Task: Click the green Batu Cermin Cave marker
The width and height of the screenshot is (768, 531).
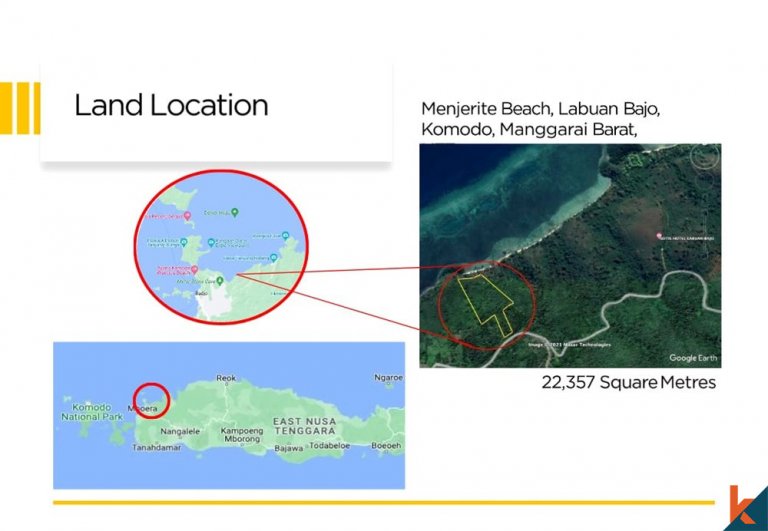Action: 217,281
